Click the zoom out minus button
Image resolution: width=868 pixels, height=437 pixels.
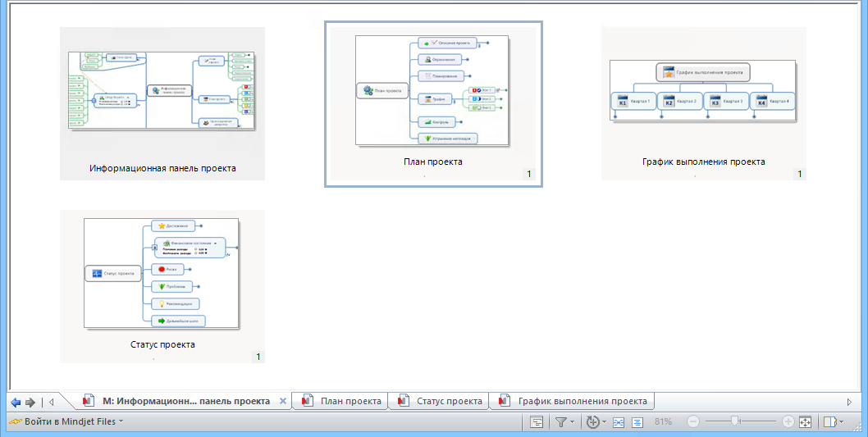coord(693,422)
